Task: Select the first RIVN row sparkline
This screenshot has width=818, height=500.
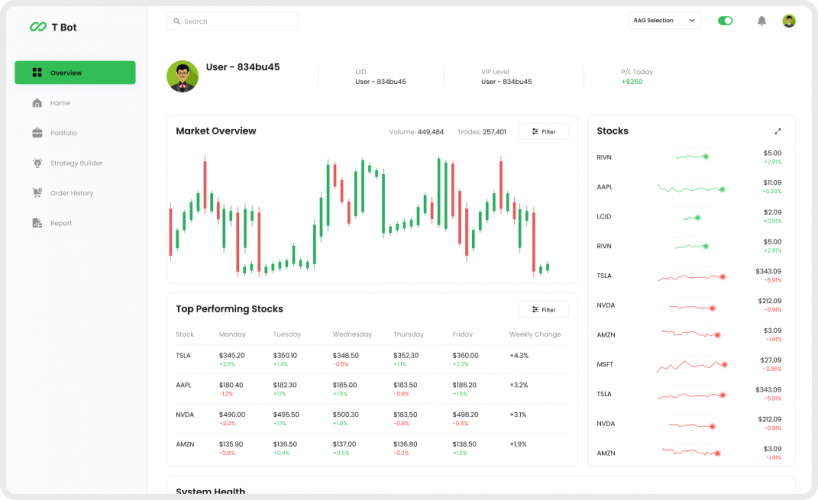Action: pyautogui.click(x=692, y=157)
